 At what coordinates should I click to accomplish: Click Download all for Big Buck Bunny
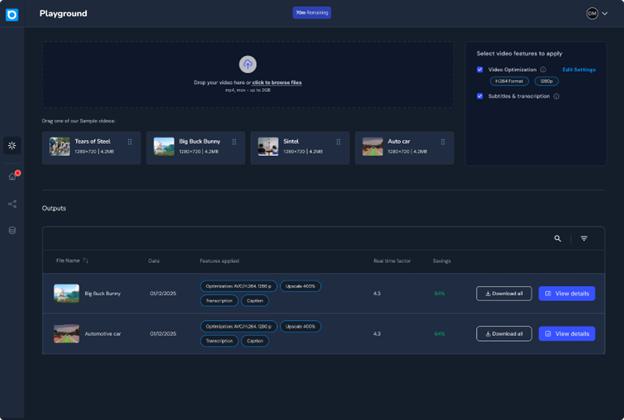(x=504, y=294)
